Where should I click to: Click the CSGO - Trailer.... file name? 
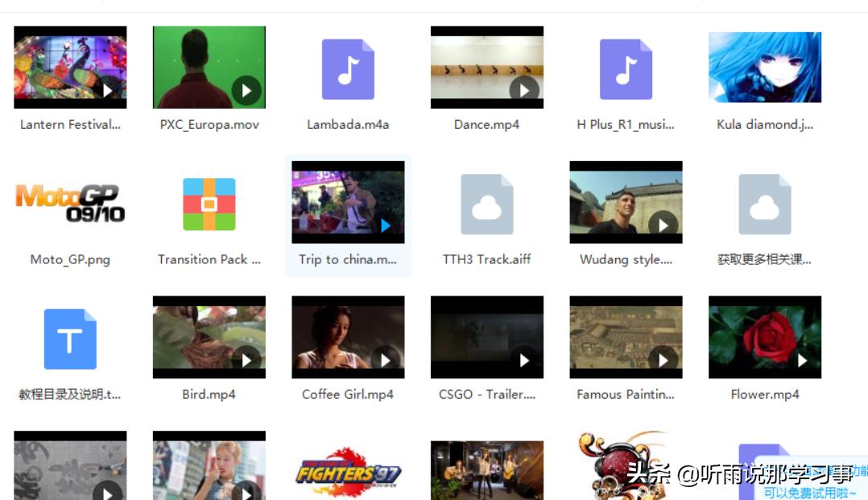[487, 395]
